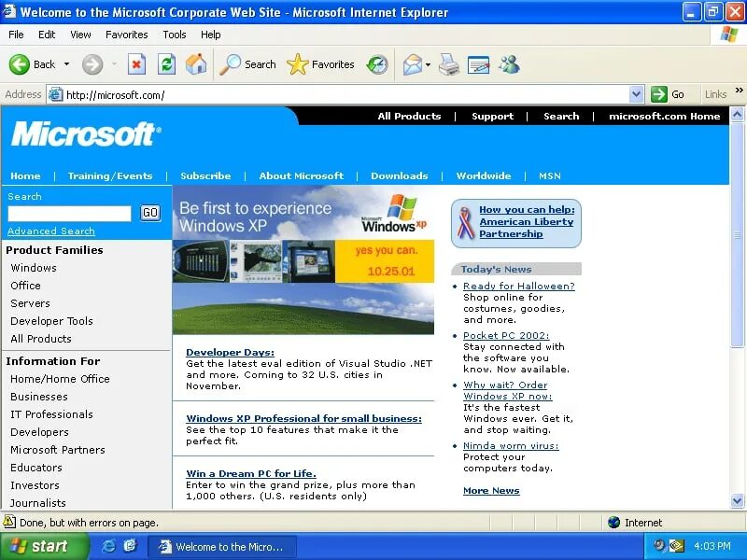Click in the site Search text box

[69, 214]
